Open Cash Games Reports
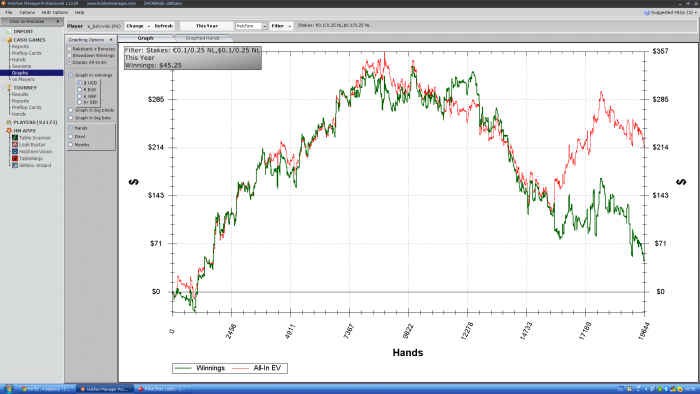Screen dimensions: 700x394 coord(21,46)
